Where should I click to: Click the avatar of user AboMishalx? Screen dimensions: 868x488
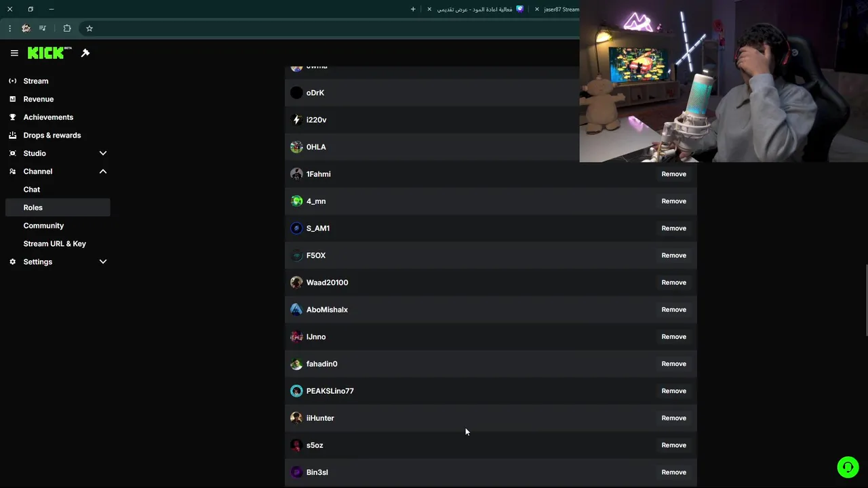[x=296, y=310]
